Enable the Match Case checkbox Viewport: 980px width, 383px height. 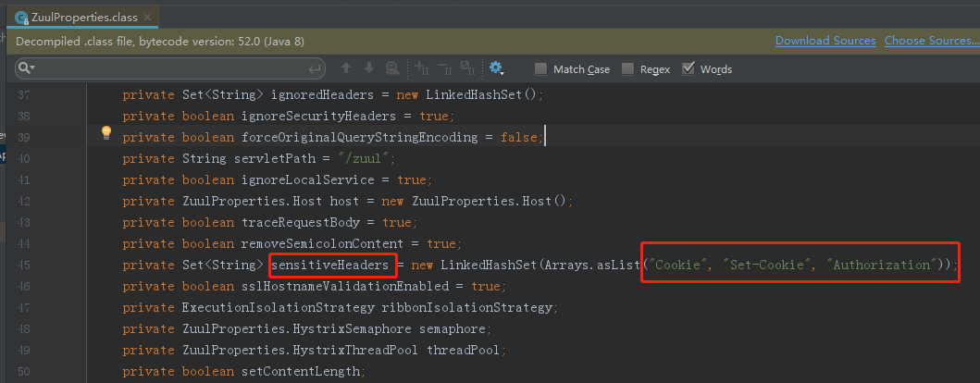(541, 68)
